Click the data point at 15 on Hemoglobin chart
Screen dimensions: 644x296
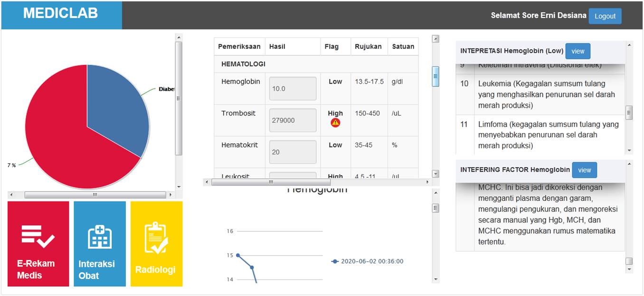coord(238,256)
